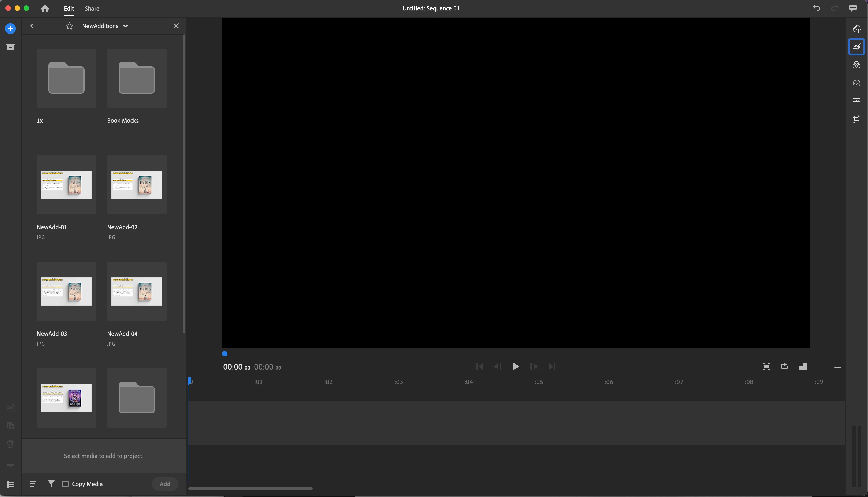Open the Project Assets panel icon

(x=10, y=47)
